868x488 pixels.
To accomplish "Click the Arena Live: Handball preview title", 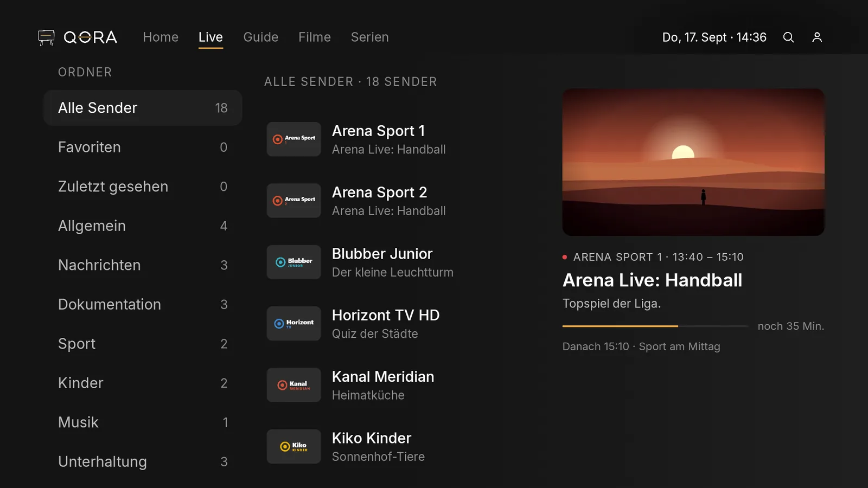I will point(652,280).
